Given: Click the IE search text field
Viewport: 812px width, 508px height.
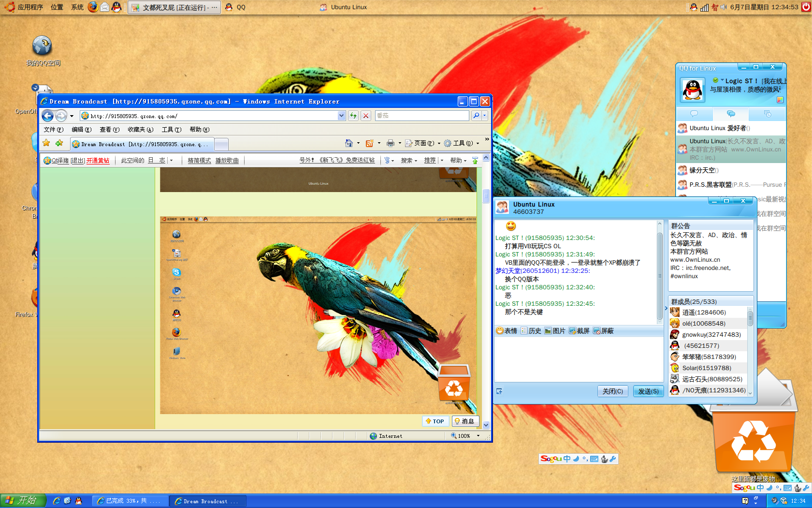Looking at the screenshot, I should point(422,116).
